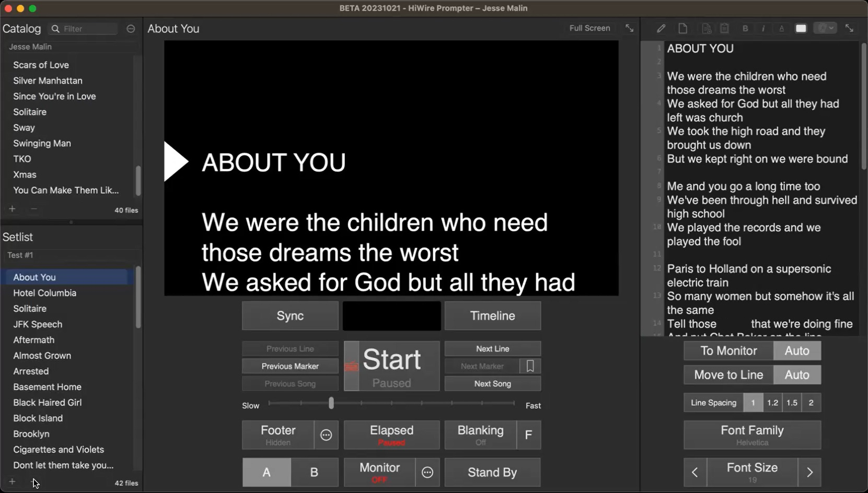Create a new blank document

682,28
